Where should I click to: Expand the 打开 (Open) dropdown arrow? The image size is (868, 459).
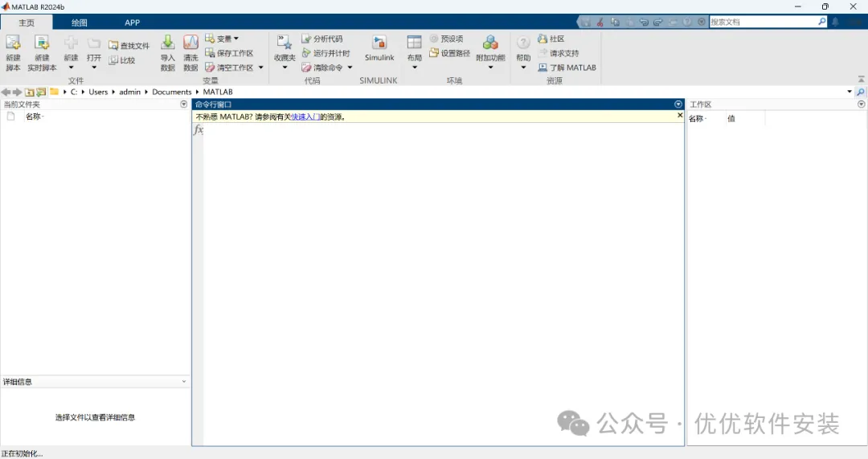coord(94,68)
